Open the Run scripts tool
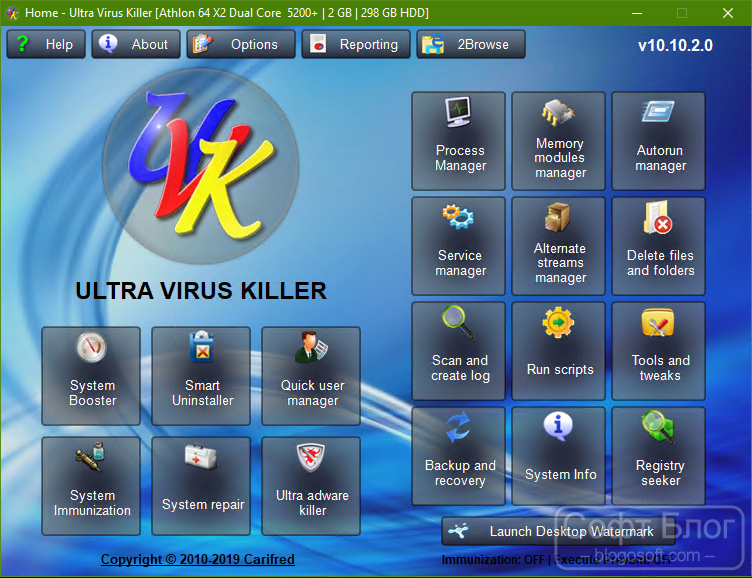 click(x=558, y=351)
